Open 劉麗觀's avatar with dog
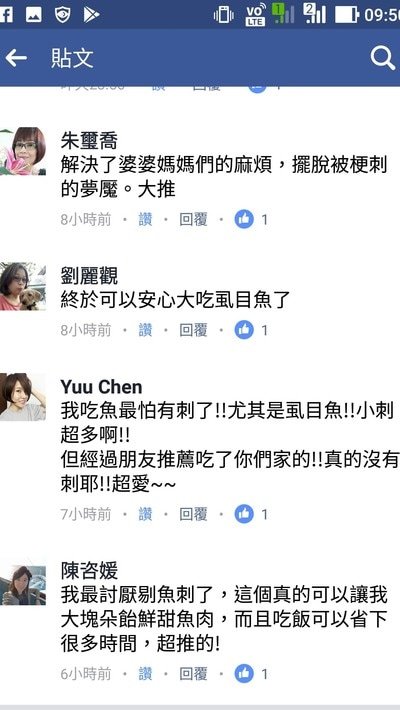The height and width of the screenshot is (710, 400). coord(23,286)
